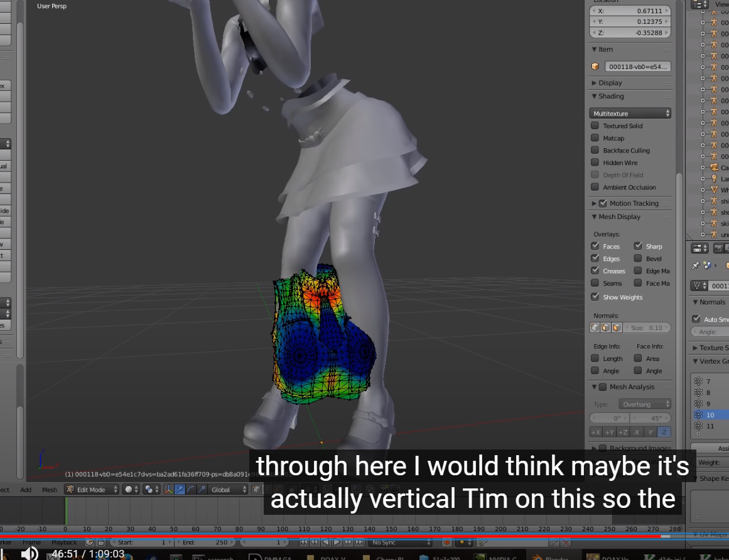
Task: Click the delete keyframe crossed key icon
Action: click(565, 542)
